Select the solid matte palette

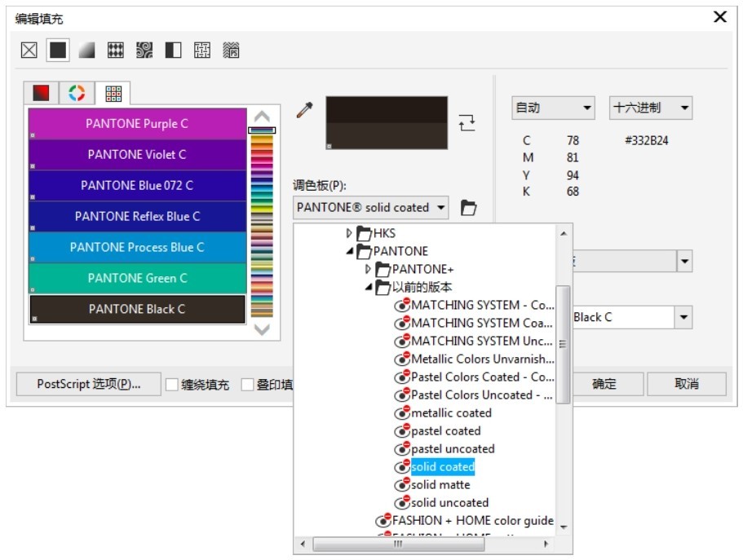[x=440, y=485]
